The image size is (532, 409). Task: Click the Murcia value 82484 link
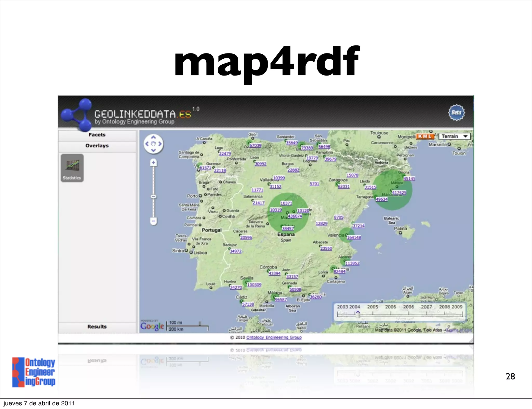(x=340, y=271)
